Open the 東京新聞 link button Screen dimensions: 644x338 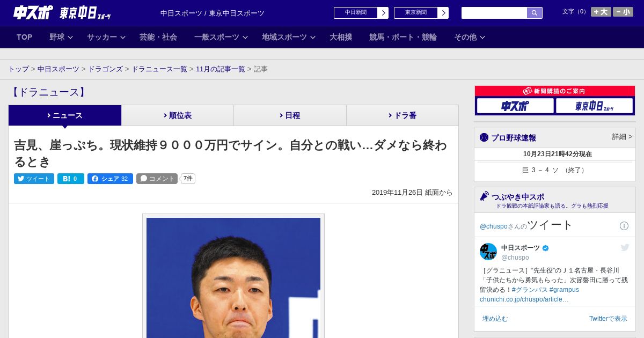(415, 13)
